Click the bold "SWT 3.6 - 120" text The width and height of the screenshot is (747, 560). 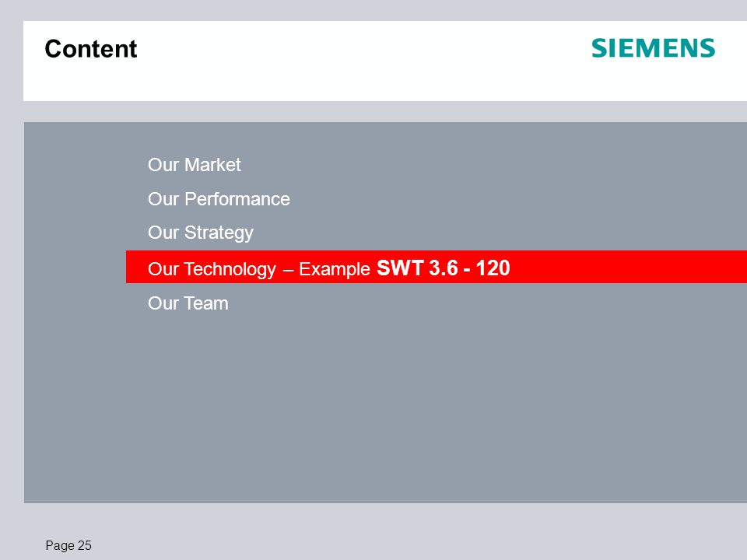(444, 268)
